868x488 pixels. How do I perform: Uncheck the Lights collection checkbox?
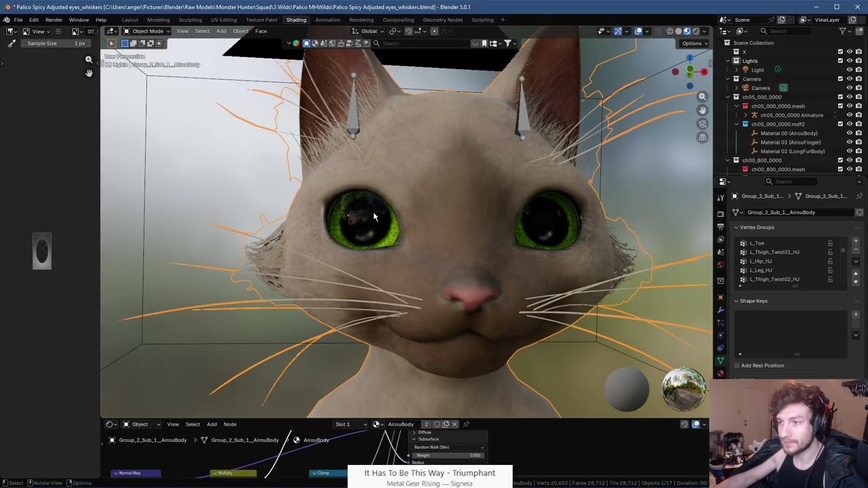tap(840, 61)
